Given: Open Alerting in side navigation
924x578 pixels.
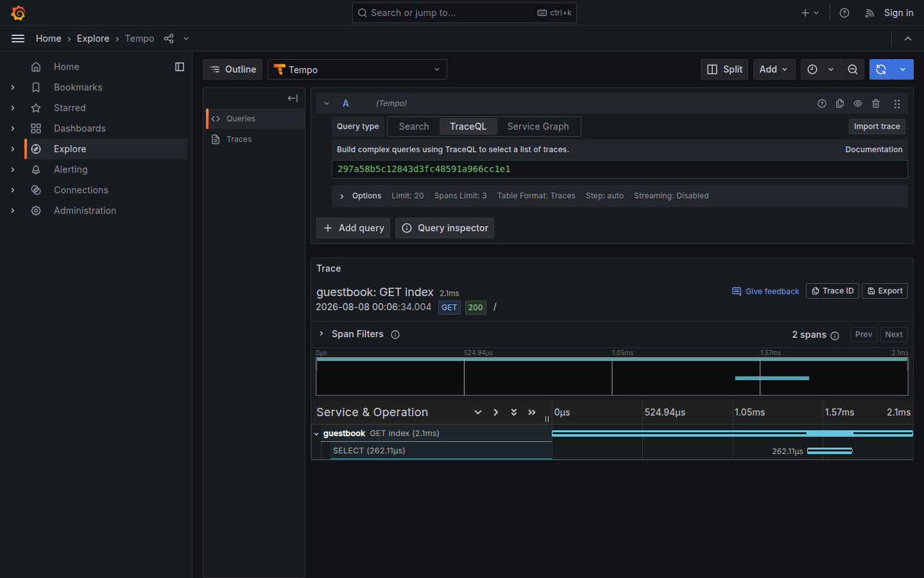Looking at the screenshot, I should [71, 170].
